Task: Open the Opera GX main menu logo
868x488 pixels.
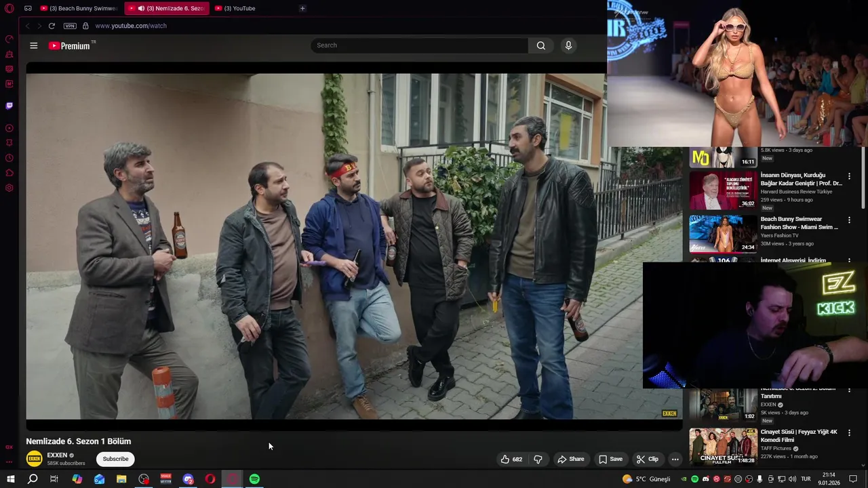Action: pyautogui.click(x=9, y=8)
